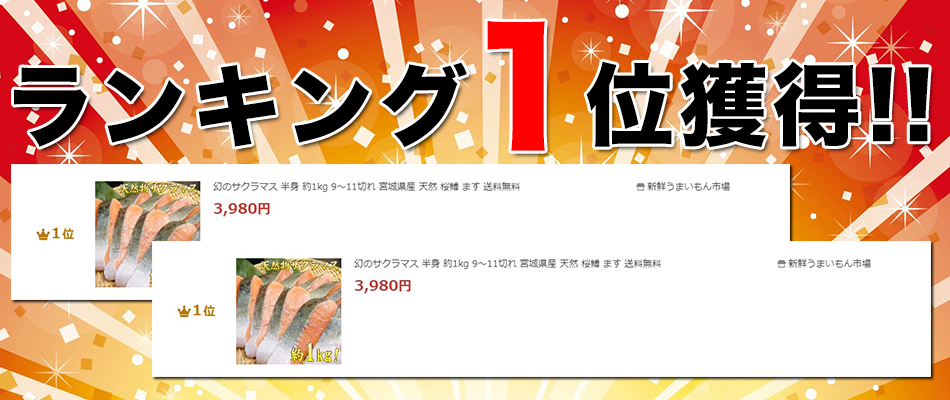Open 幻のサクラマス product title on upper card
Screen dimensions: 950x400
pyautogui.click(x=367, y=187)
